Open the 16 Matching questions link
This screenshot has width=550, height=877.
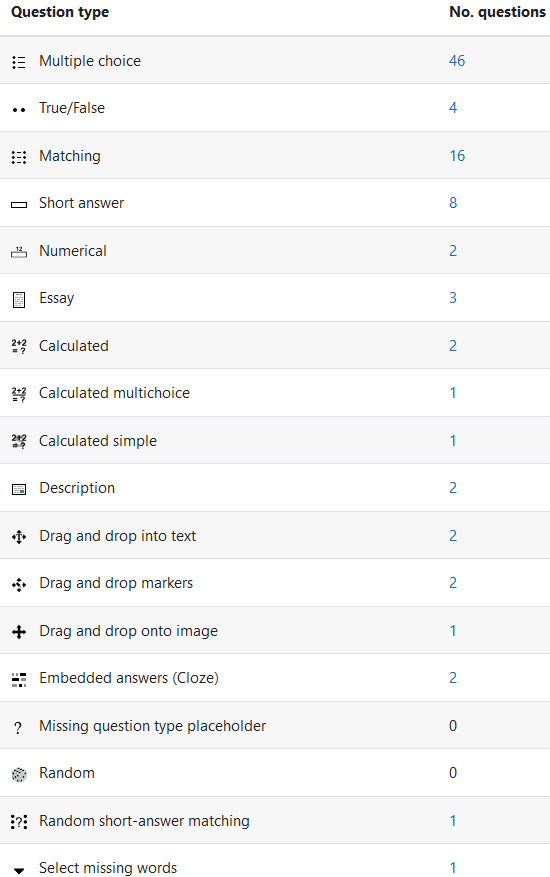(x=457, y=155)
